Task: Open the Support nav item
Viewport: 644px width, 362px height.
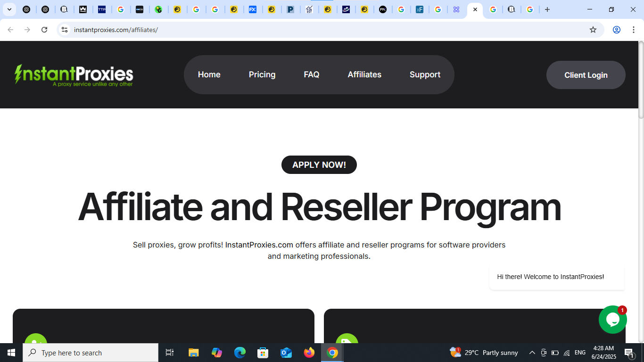Action: [x=425, y=74]
